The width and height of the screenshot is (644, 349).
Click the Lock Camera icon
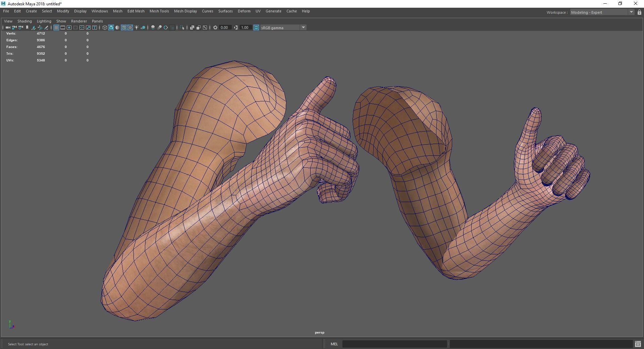coord(14,28)
